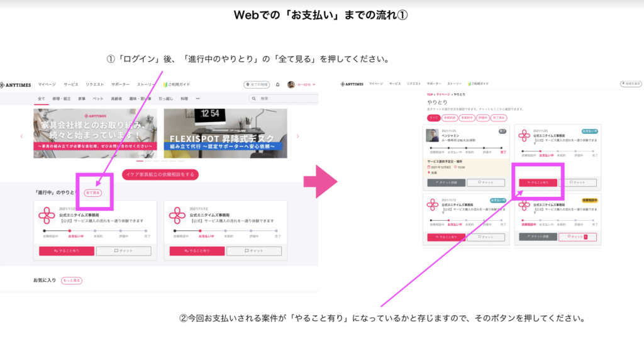This screenshot has height=341, width=644.
Task: Click the notification bell icon
Action: coord(278,84)
